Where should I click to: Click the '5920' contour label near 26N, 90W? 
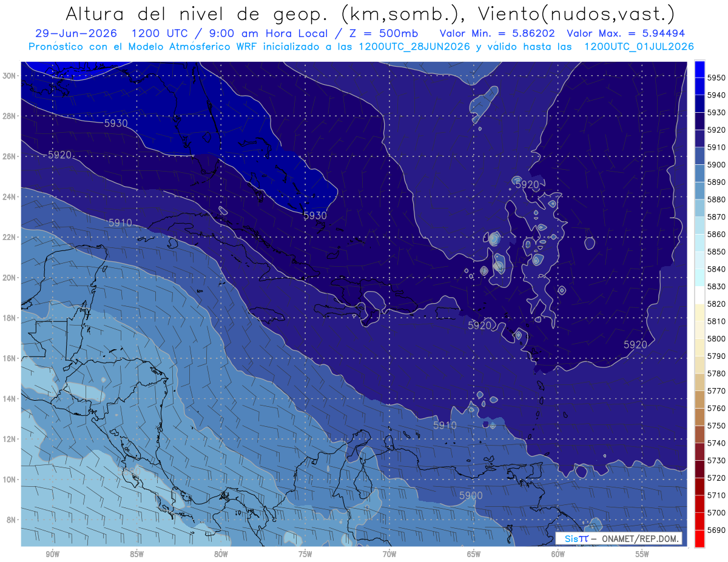click(60, 155)
